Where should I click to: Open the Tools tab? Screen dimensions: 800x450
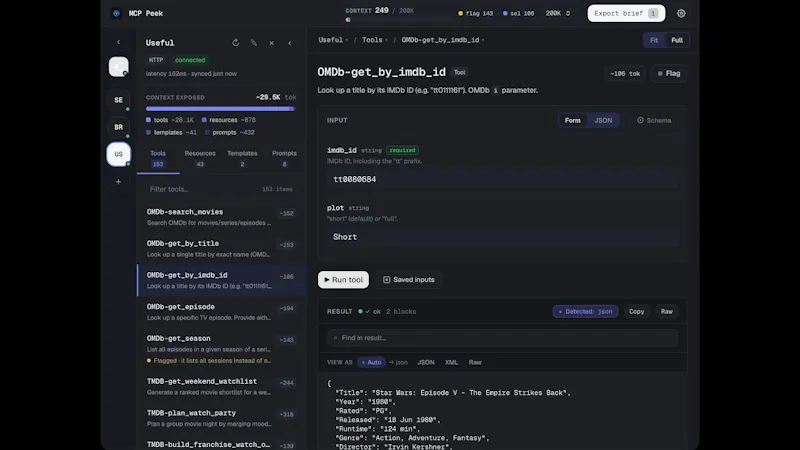point(158,159)
